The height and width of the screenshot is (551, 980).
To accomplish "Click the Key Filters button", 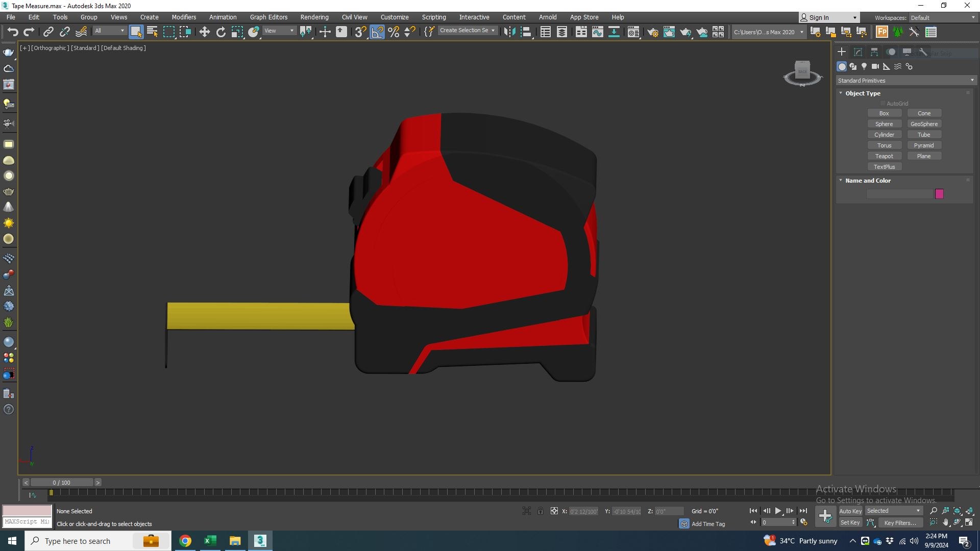I will point(900,523).
